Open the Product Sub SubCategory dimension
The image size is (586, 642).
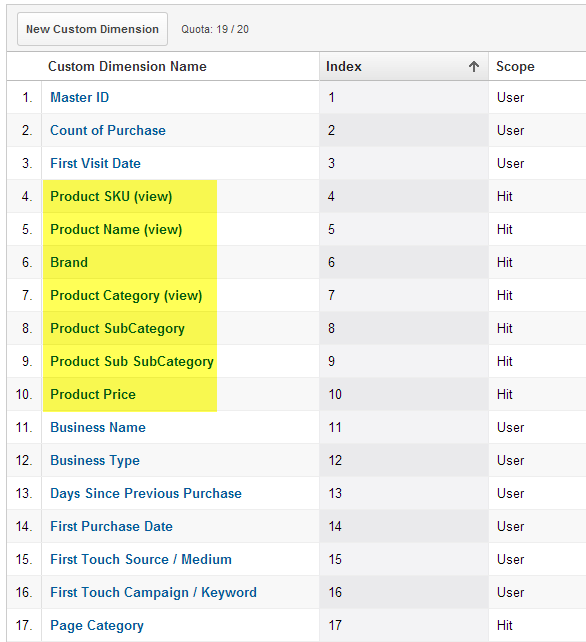coord(132,362)
